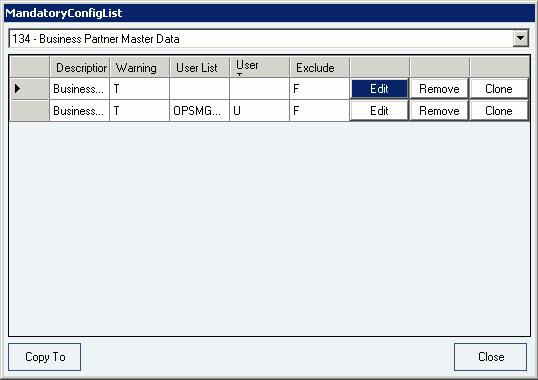The width and height of the screenshot is (538, 380).
Task: Click the Exclude F cell in the OPSMG row
Action: point(319,111)
